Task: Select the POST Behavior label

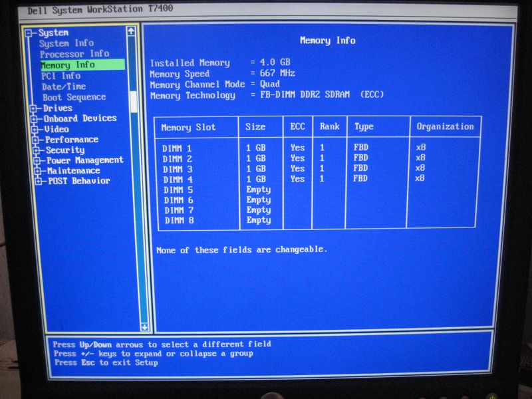Action: [79, 181]
